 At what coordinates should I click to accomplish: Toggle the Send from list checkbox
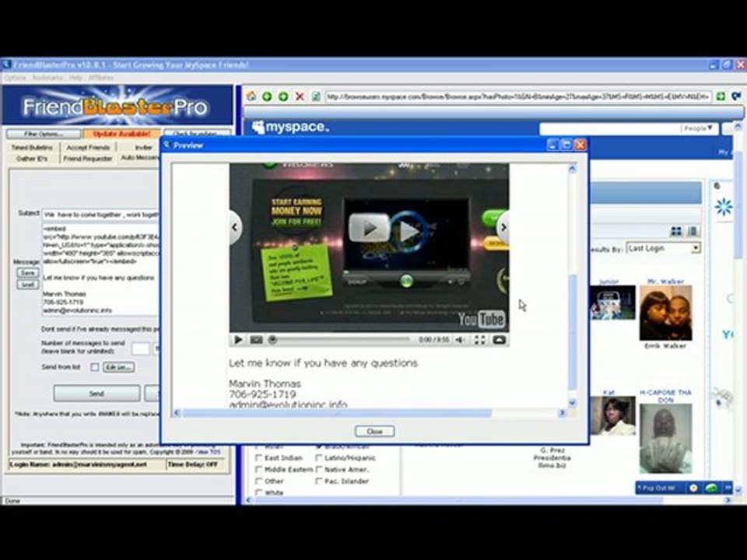coord(95,367)
